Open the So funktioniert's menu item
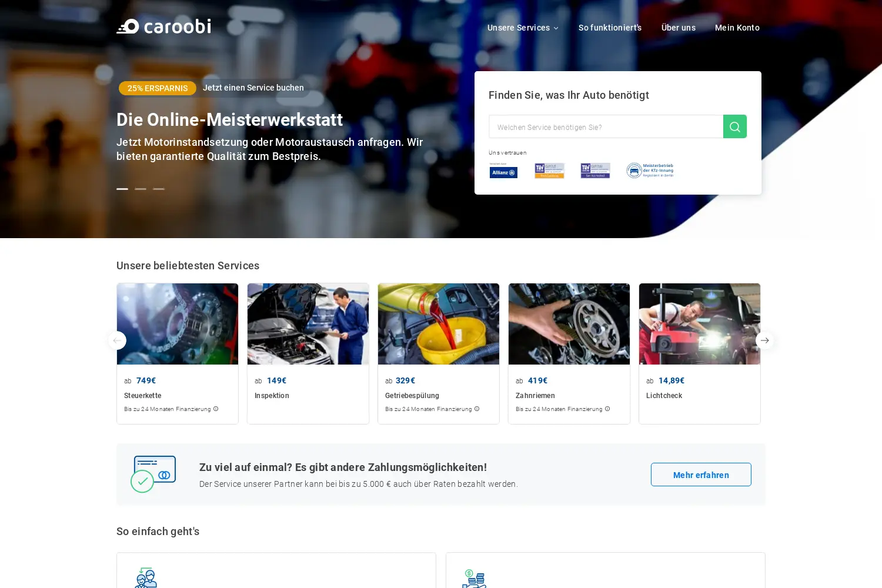Screen dimensions: 882x588 [x=610, y=28]
